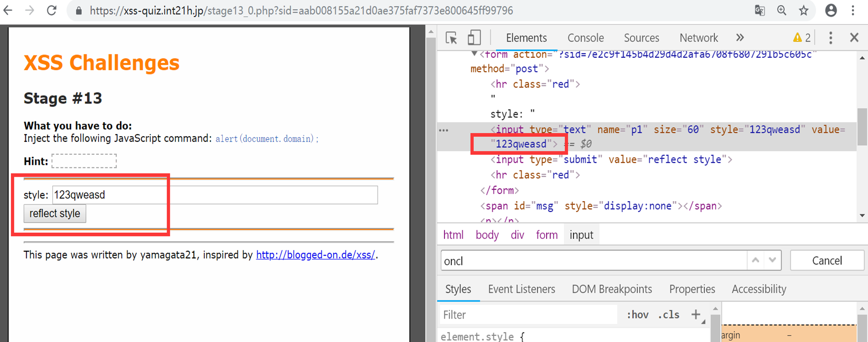Switch to the Console tab
The height and width of the screenshot is (342, 868).
coord(585,38)
